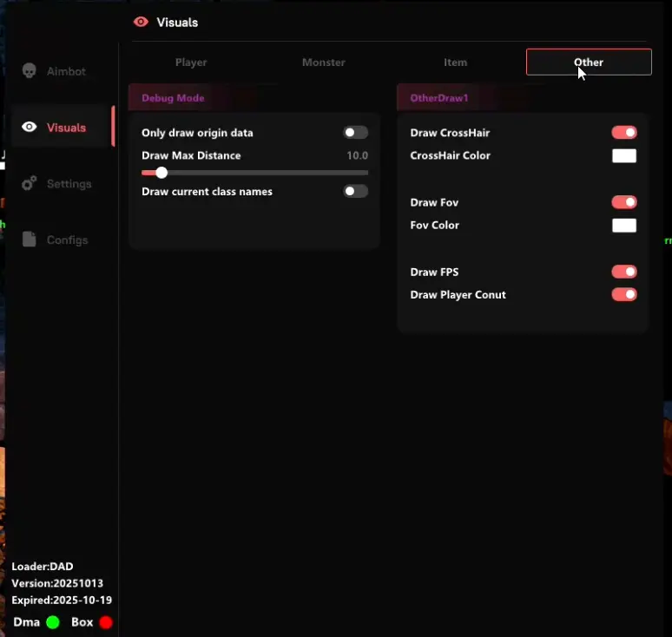This screenshot has width=672, height=637.
Task: Click the Draw Max Distance slider handle
Action: click(161, 173)
